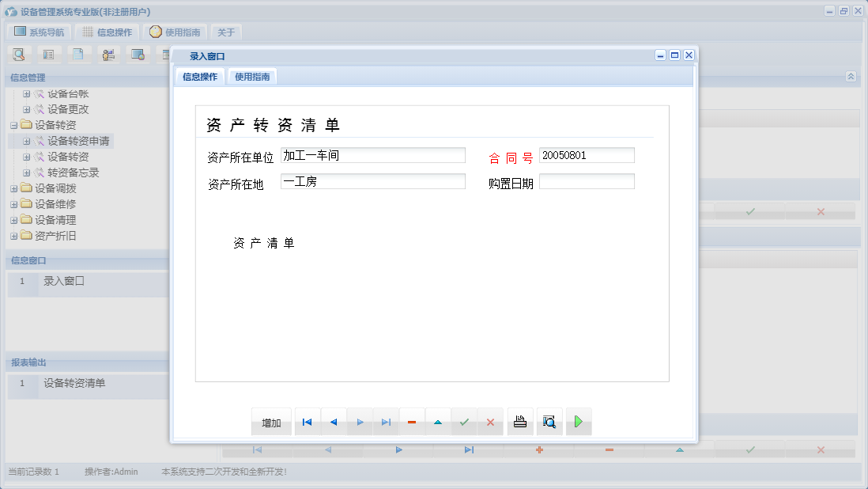The width and height of the screenshot is (868, 489).
Task: Navigate to the last record
Action: coord(386,422)
